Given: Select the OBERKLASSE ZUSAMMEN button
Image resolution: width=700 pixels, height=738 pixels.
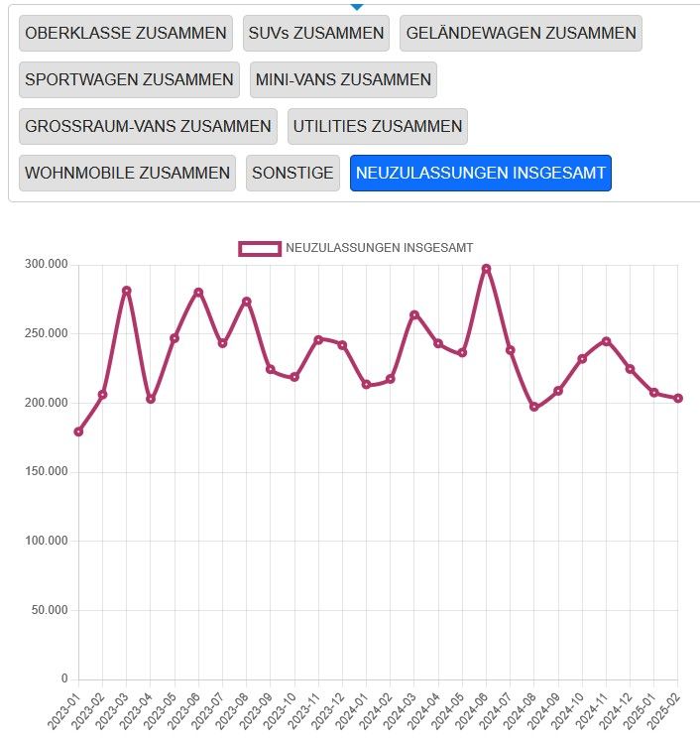Looking at the screenshot, I should tap(126, 33).
